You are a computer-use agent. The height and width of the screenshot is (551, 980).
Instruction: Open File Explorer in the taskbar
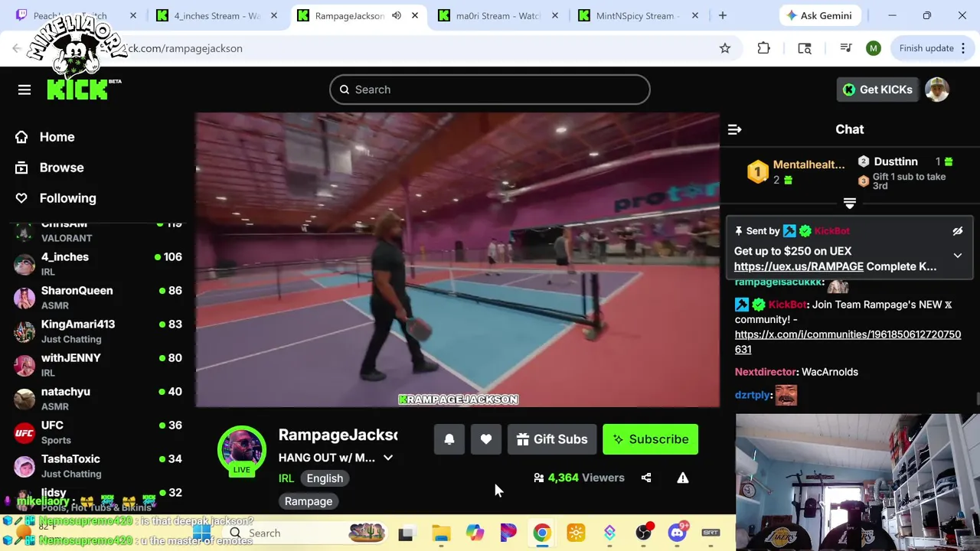click(x=441, y=533)
